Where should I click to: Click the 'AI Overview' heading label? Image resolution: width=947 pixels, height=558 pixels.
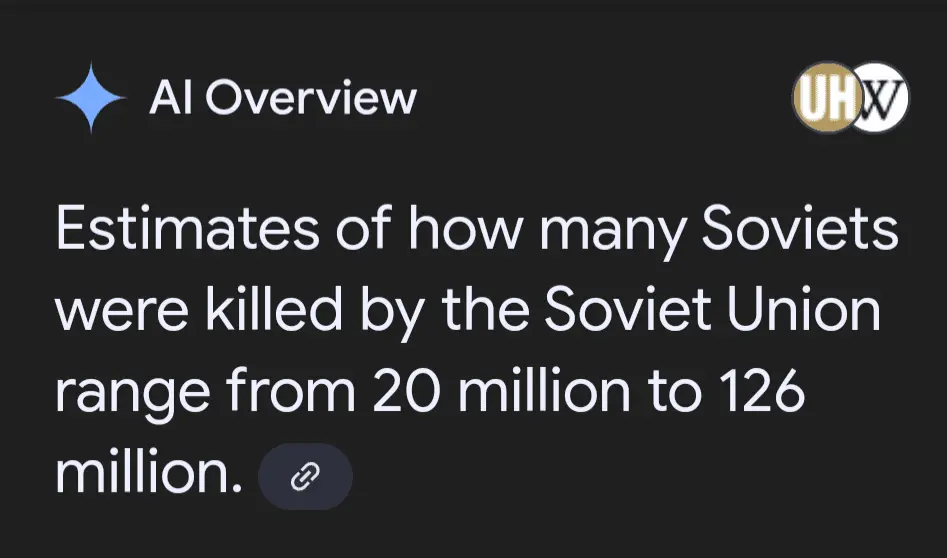282,98
